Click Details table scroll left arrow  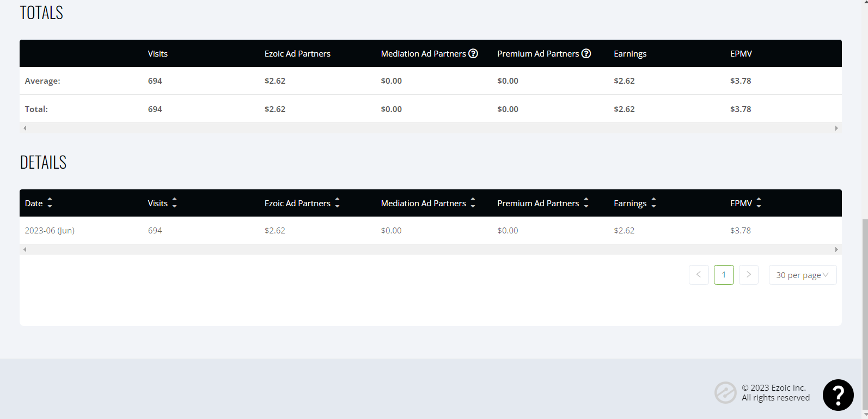point(25,250)
